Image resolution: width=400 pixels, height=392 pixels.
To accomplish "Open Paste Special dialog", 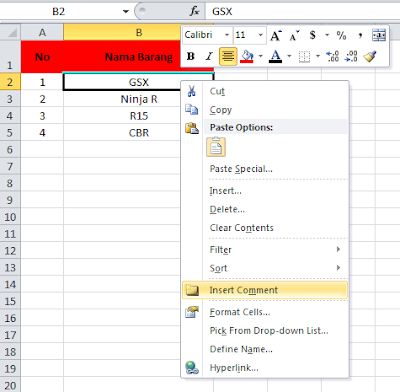I will click(265, 169).
